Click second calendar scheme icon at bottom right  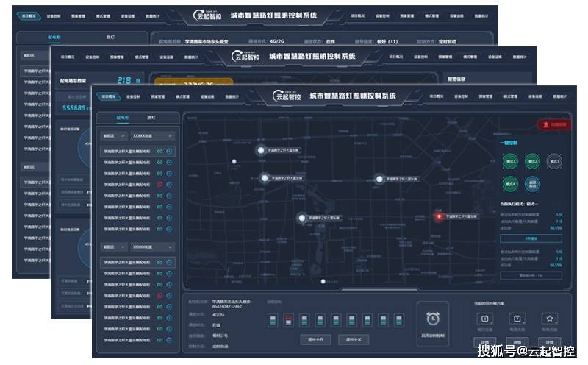click(x=517, y=319)
